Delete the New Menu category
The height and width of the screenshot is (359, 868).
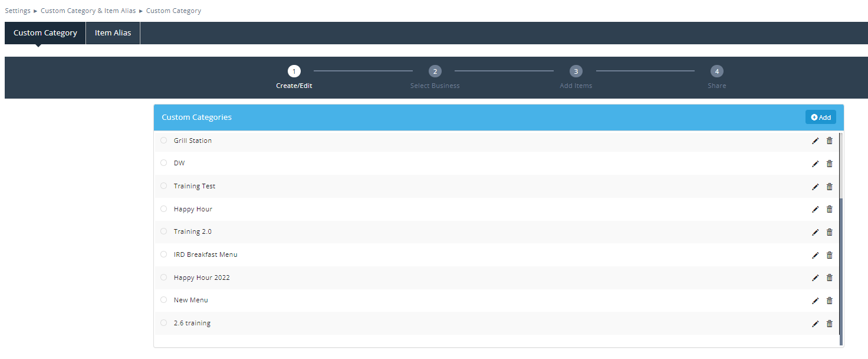tap(829, 301)
